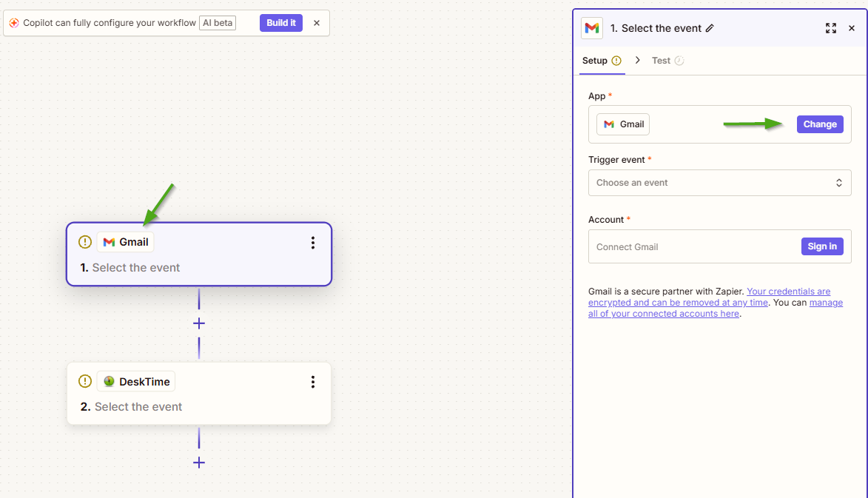The image size is (868, 498).
Task: Open three-dot menu on DeskTime step
Action: pos(313,382)
